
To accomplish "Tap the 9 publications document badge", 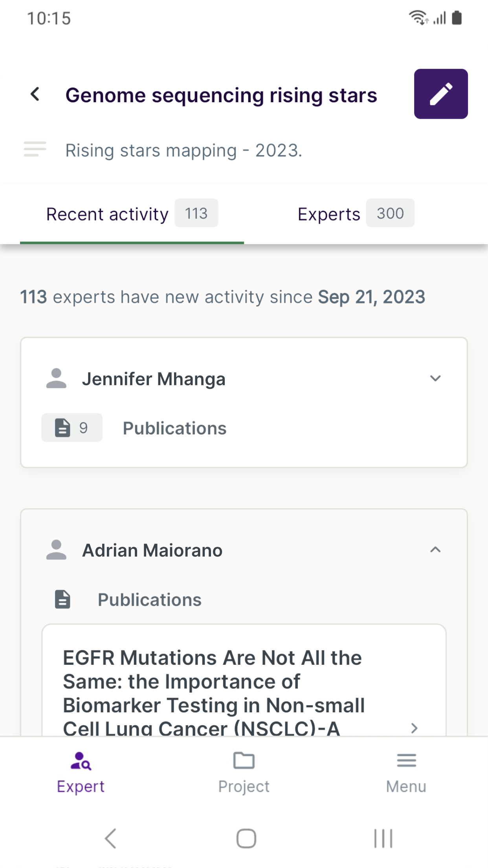I will point(72,427).
